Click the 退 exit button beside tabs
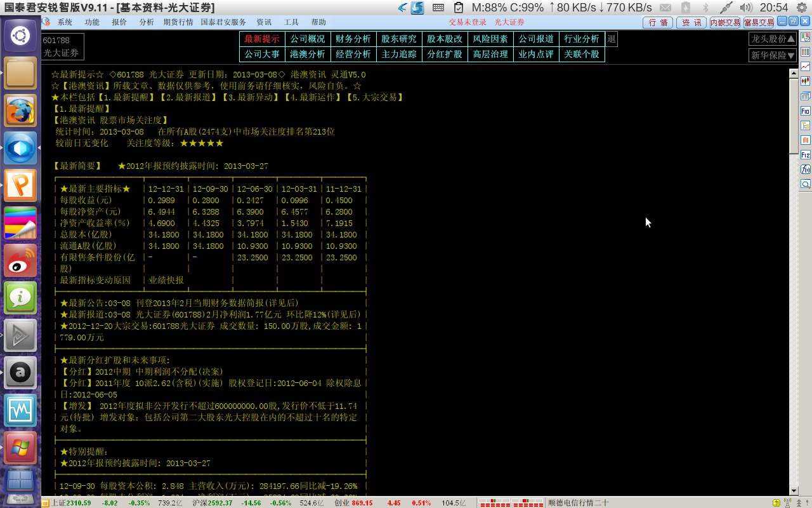The image size is (812, 508). (x=612, y=39)
